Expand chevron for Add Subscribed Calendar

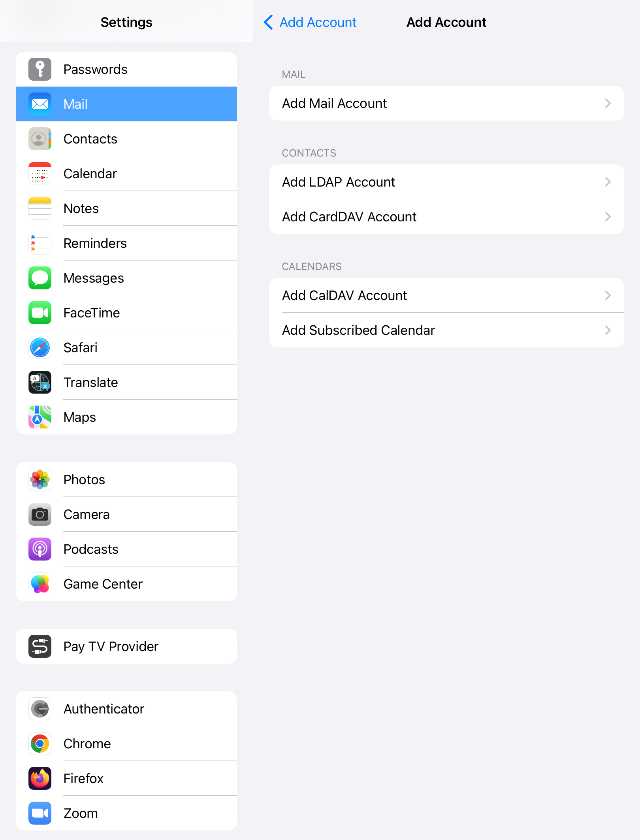[608, 330]
